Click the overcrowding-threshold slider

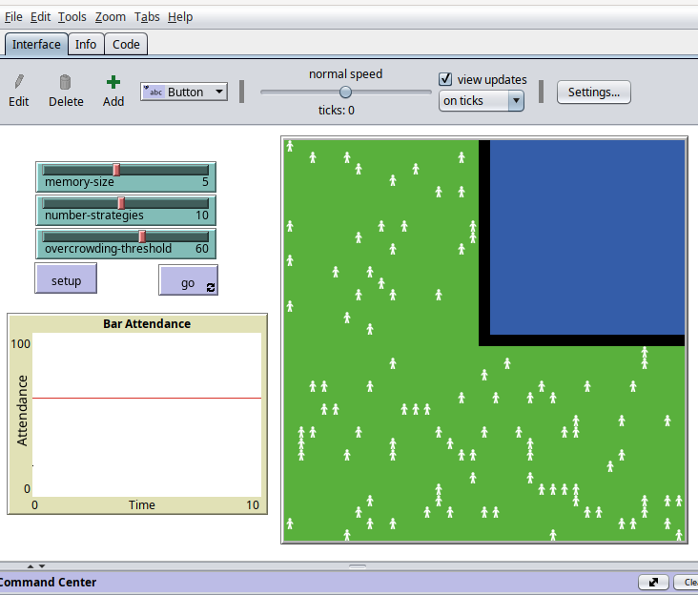click(126, 243)
